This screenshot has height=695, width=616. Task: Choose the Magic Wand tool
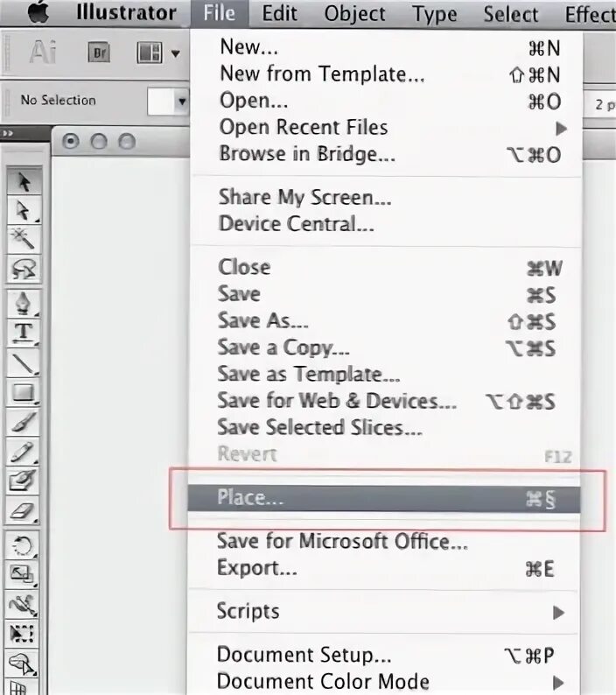tap(24, 239)
